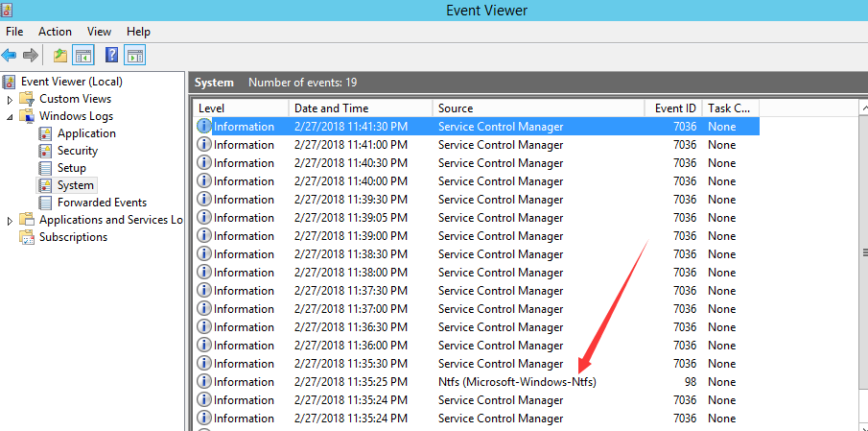
Task: Open Help via the question mark icon
Action: 112,56
